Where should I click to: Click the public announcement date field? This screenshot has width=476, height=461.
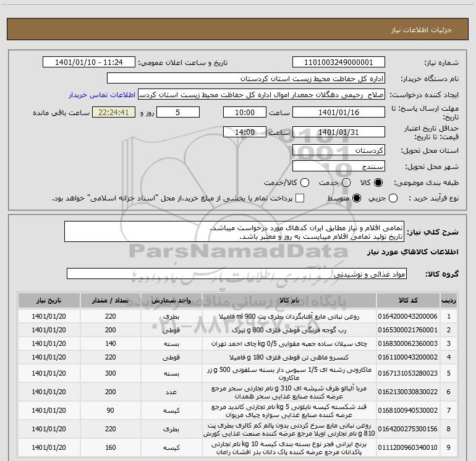89,62
